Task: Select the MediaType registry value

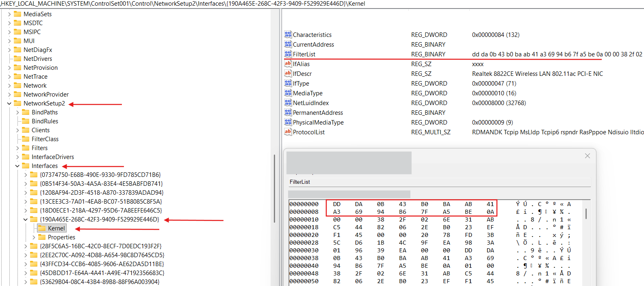Action: (308, 93)
